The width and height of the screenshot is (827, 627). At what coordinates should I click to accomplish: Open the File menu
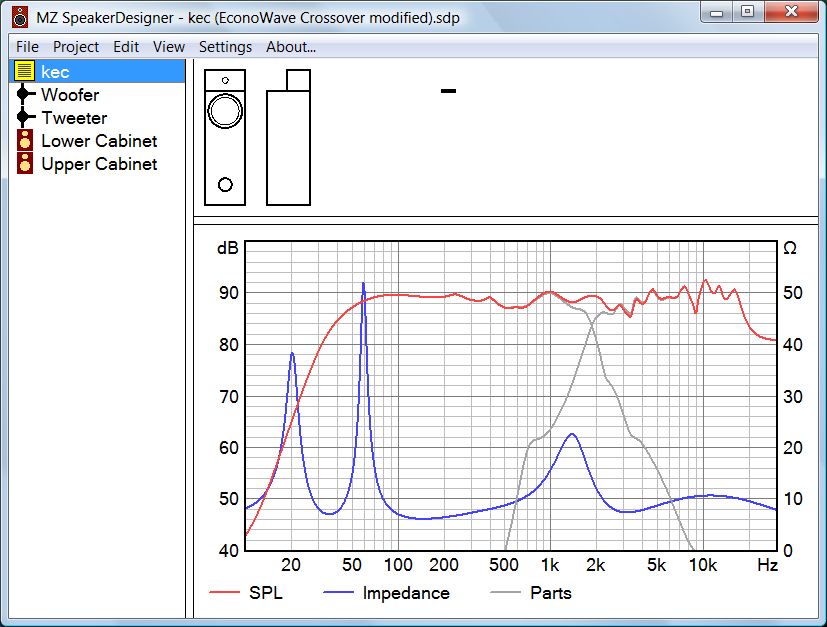[x=27, y=47]
